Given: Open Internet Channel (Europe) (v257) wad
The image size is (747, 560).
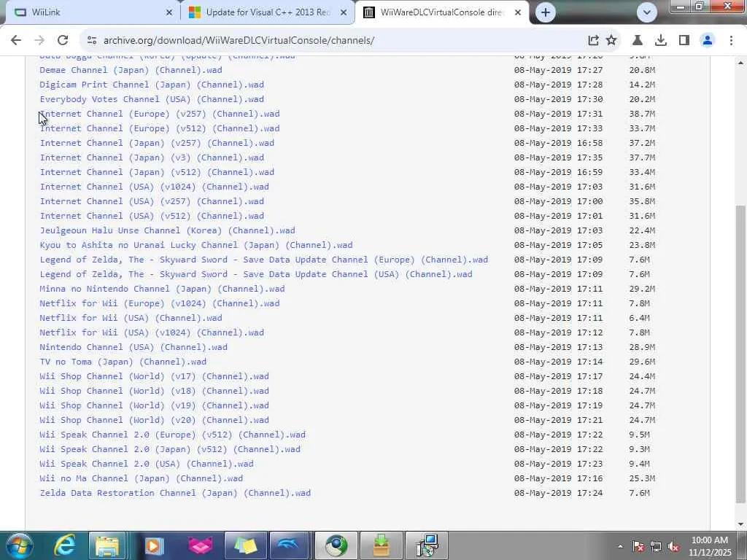Looking at the screenshot, I should click(x=160, y=114).
